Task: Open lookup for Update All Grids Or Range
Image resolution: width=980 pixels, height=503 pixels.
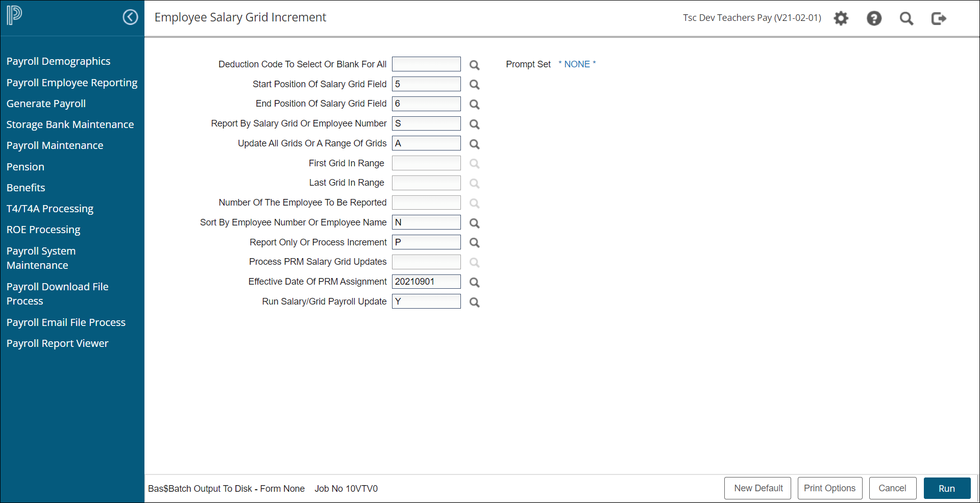Action: coord(474,144)
